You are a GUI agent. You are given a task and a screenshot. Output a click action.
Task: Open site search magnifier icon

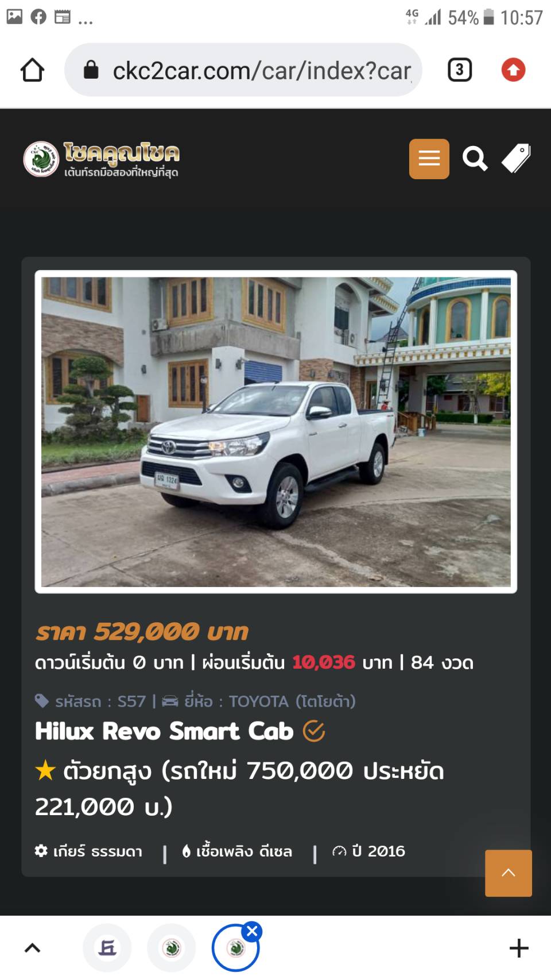(475, 159)
